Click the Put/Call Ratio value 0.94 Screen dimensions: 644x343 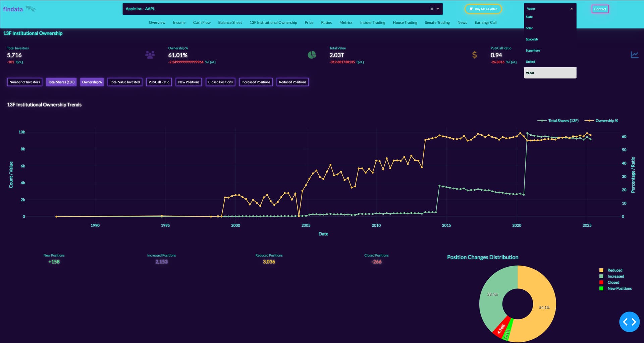coord(496,55)
